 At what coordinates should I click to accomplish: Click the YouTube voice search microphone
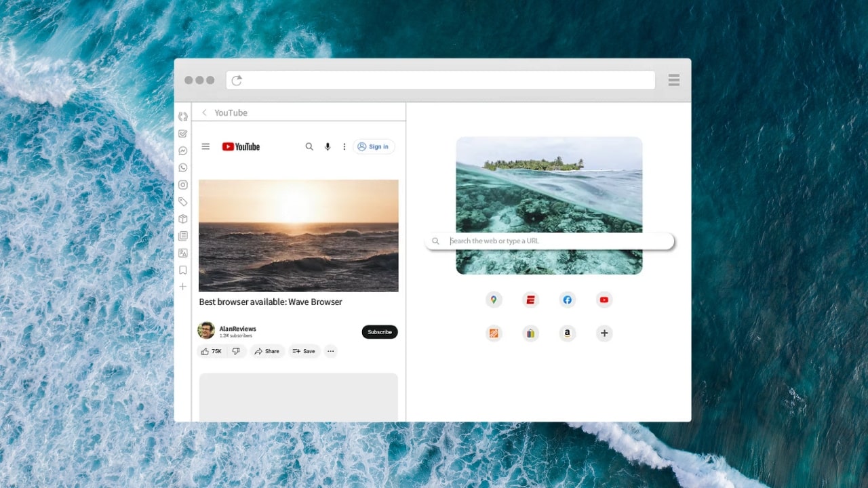(x=328, y=146)
